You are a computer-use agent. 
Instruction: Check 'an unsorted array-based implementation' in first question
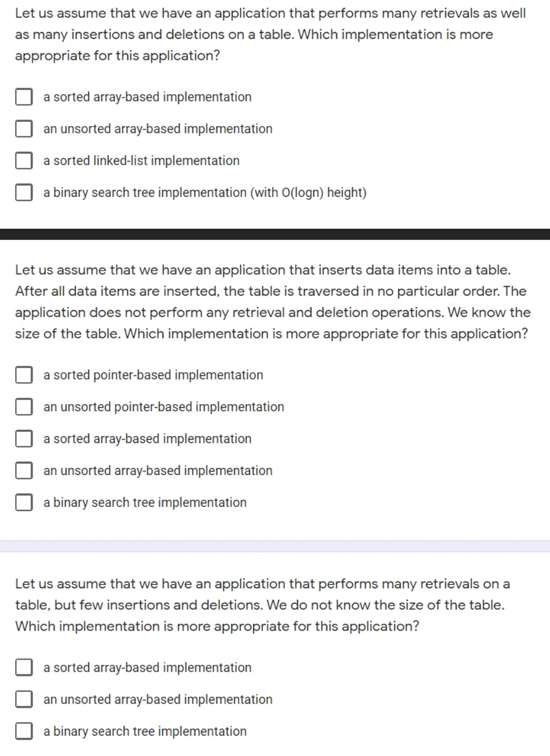coord(23,129)
